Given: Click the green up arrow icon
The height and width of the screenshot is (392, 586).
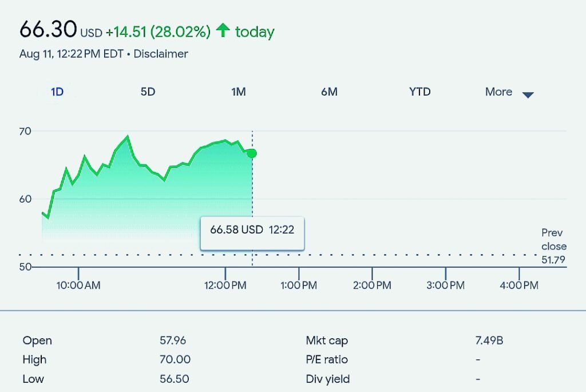Looking at the screenshot, I should [x=223, y=30].
